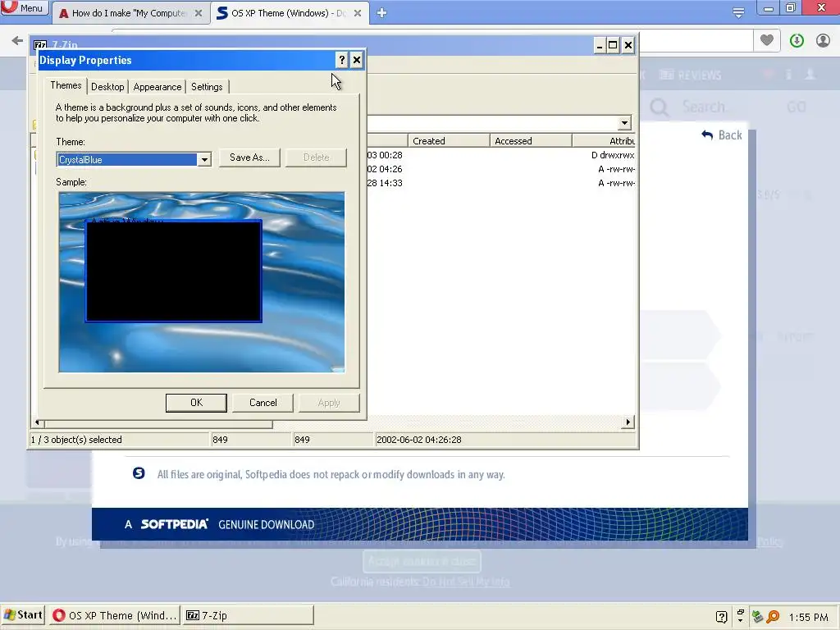Click the 7-Zip horizontal scrollbar thumb
840x630 pixels.
158,423
